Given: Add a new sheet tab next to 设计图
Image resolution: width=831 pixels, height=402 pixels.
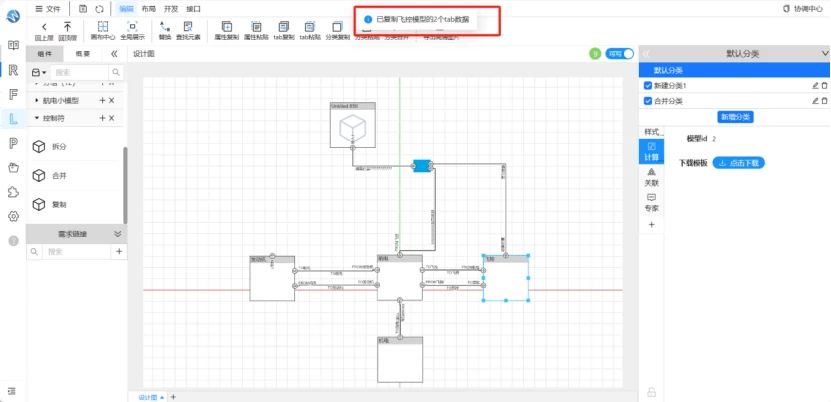Looking at the screenshot, I should (173, 397).
